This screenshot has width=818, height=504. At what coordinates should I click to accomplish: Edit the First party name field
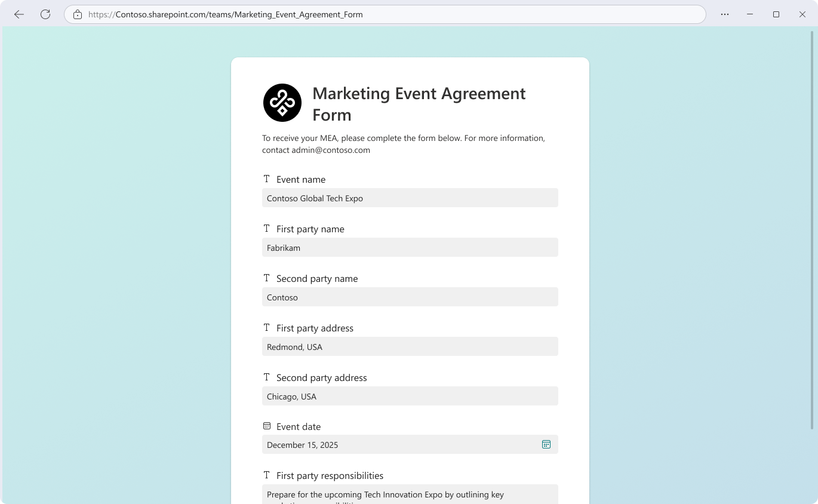point(410,248)
